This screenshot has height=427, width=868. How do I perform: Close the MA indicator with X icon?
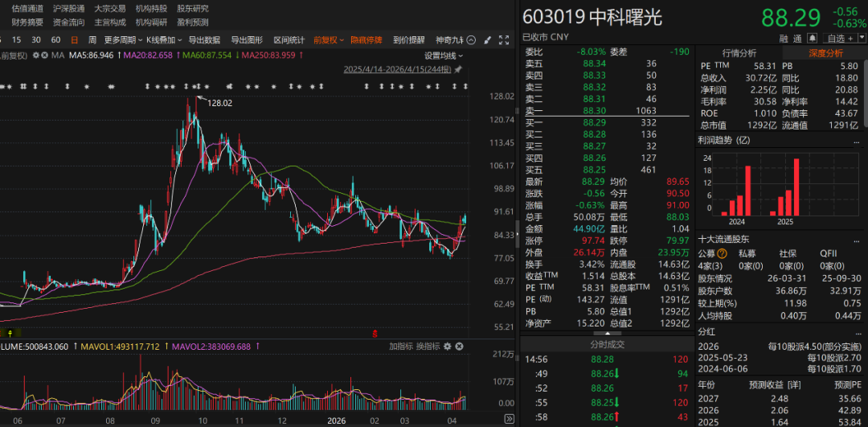coord(46,55)
